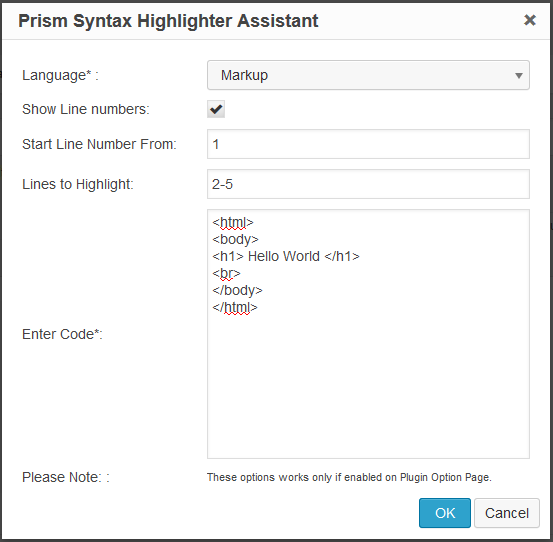Uncheck the Show Line numbers checkbox
Viewport: 553px width, 542px height.
coord(216,109)
